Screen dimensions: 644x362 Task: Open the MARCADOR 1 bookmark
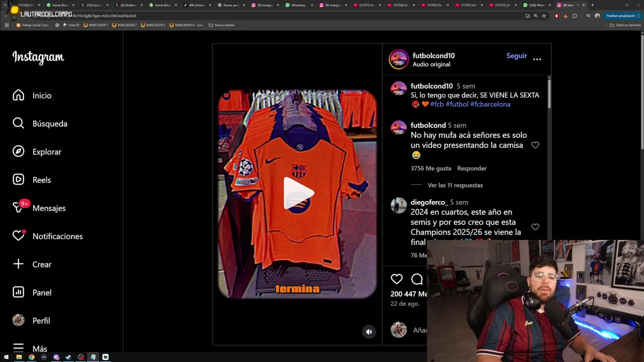point(96,25)
